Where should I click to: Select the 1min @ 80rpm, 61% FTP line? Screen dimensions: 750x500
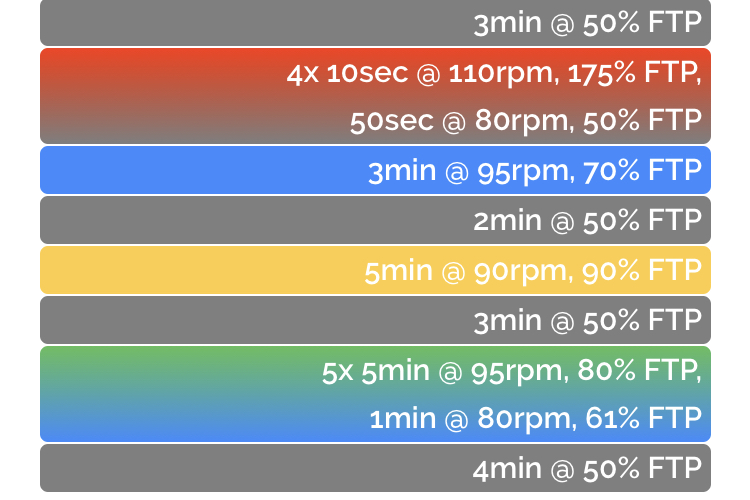(536, 419)
